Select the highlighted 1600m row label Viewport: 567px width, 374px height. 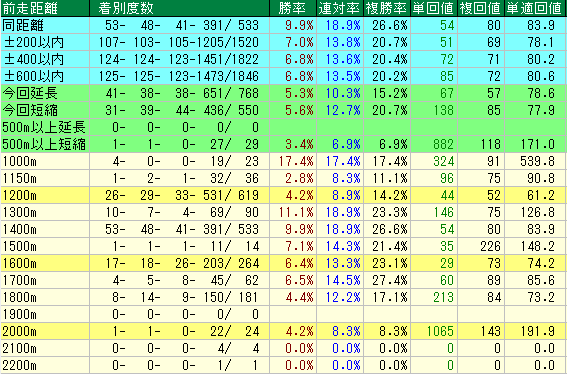tap(20, 263)
